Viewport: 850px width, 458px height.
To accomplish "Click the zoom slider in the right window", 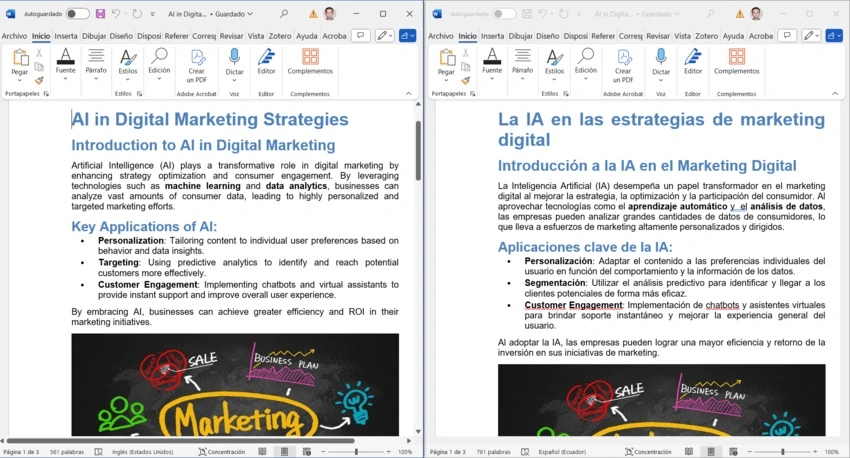I will (x=783, y=451).
